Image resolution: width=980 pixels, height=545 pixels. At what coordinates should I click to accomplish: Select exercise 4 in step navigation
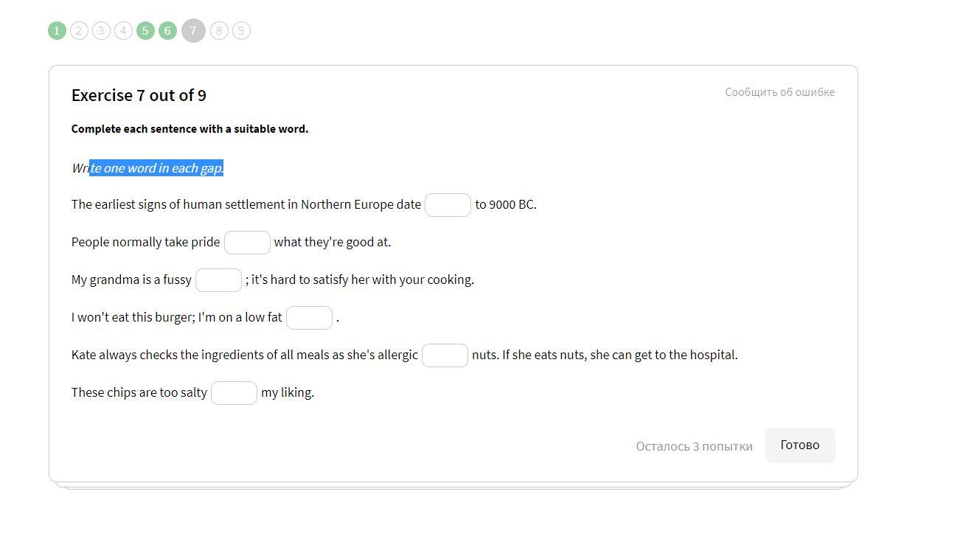click(x=123, y=31)
